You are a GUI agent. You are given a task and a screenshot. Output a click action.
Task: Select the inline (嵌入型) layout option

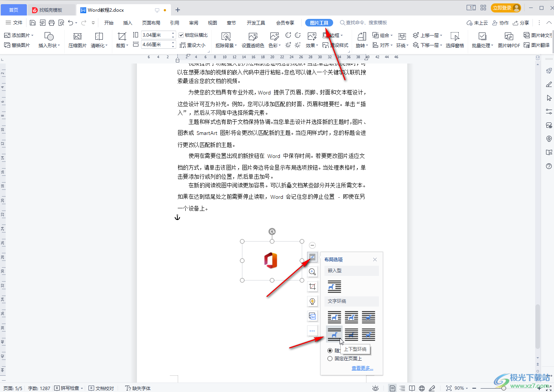pyautogui.click(x=334, y=287)
